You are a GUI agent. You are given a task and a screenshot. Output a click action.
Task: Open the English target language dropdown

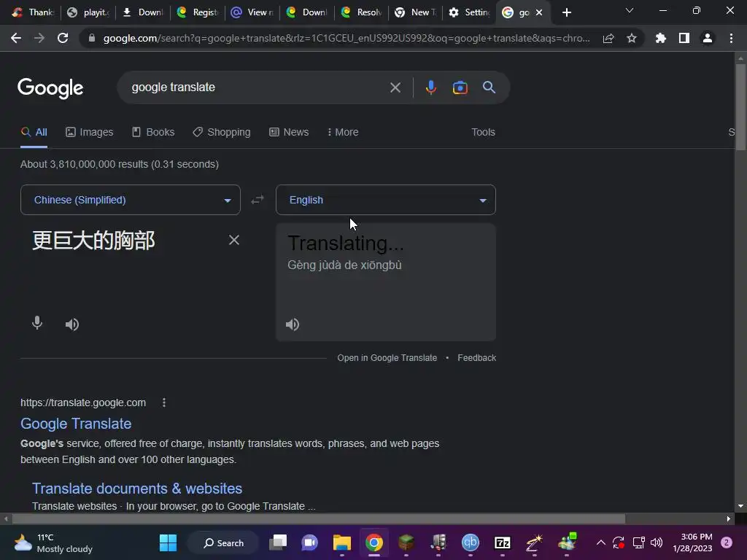coord(386,200)
